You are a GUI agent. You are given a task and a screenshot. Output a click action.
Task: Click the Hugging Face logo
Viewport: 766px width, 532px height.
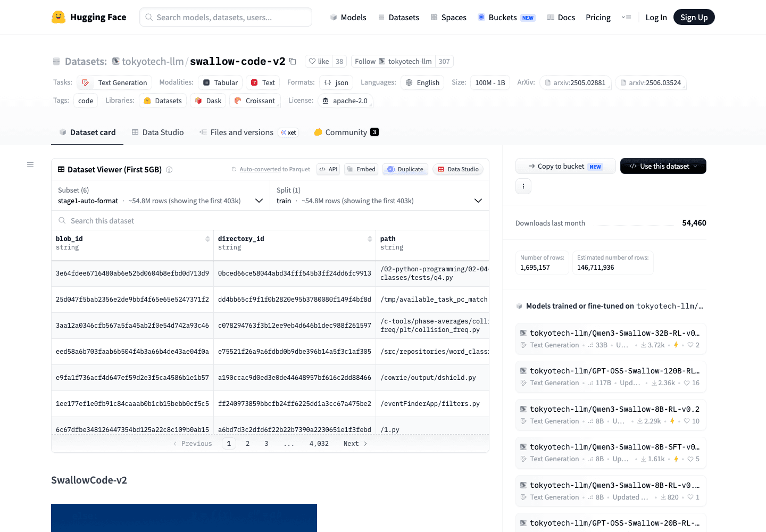click(x=89, y=17)
